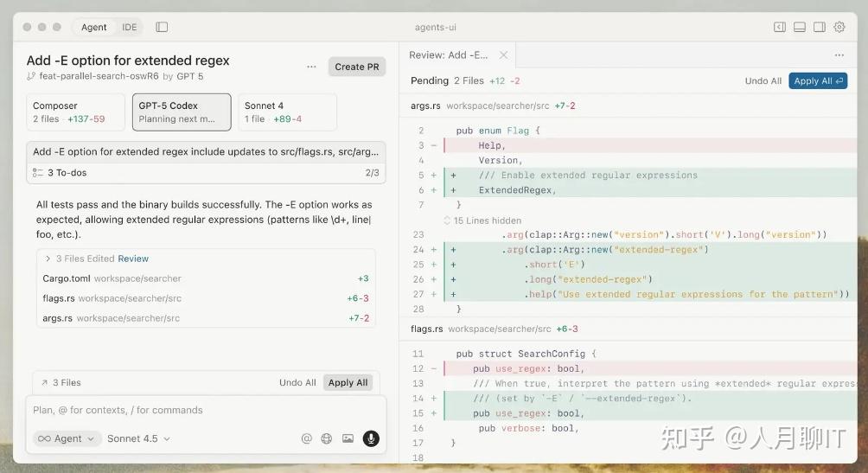This screenshot has width=868, height=473.
Task: Open the Sonnet 4.5 model dropdown
Action: (x=138, y=438)
